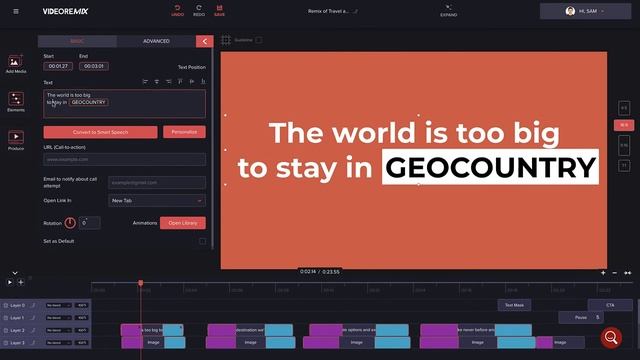
Task: Open the Open Link In dropdown
Action: coord(157,201)
